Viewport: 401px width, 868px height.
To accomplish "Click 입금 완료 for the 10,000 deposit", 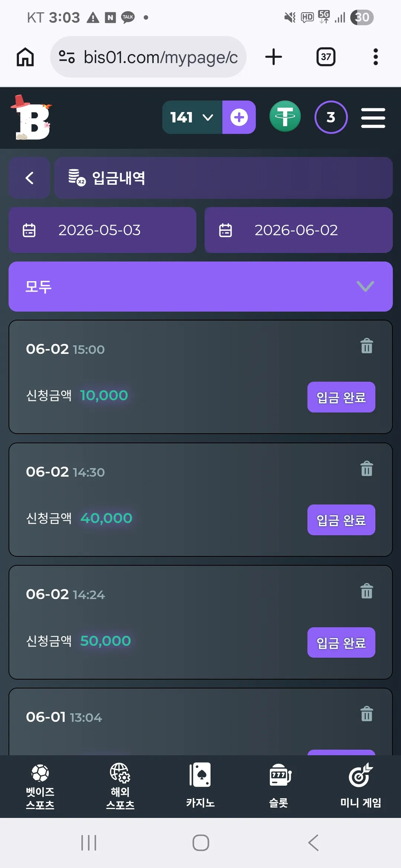I will (x=341, y=397).
